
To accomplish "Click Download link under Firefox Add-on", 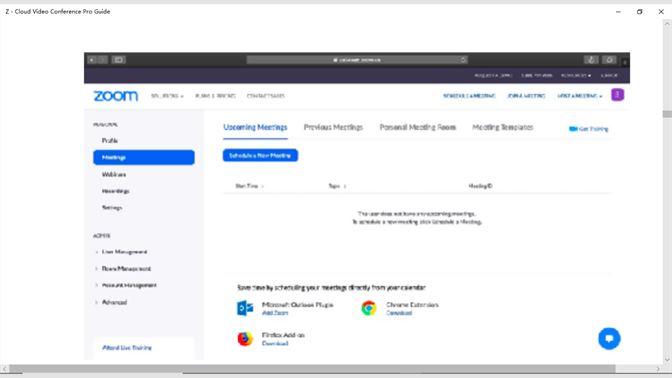I will tap(275, 343).
